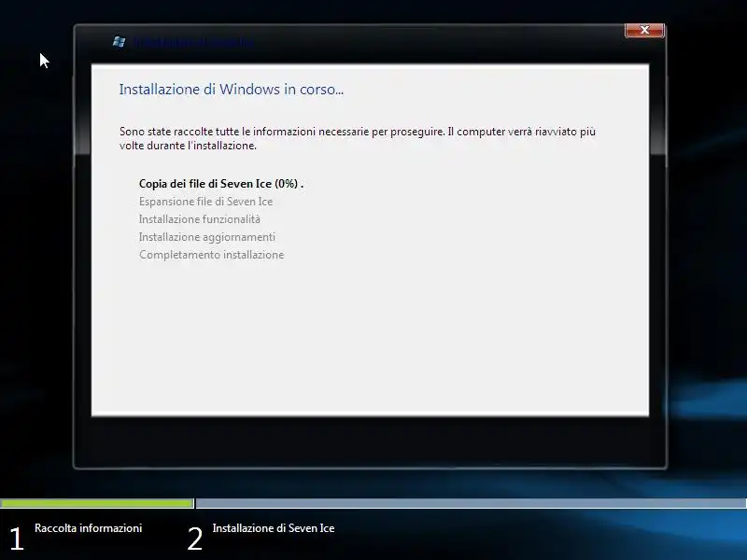
Task: Click the stage number 2 at bottom
Action: click(194, 539)
